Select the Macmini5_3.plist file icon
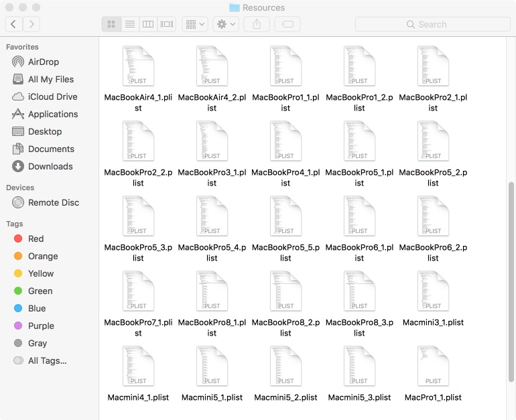 [359, 366]
